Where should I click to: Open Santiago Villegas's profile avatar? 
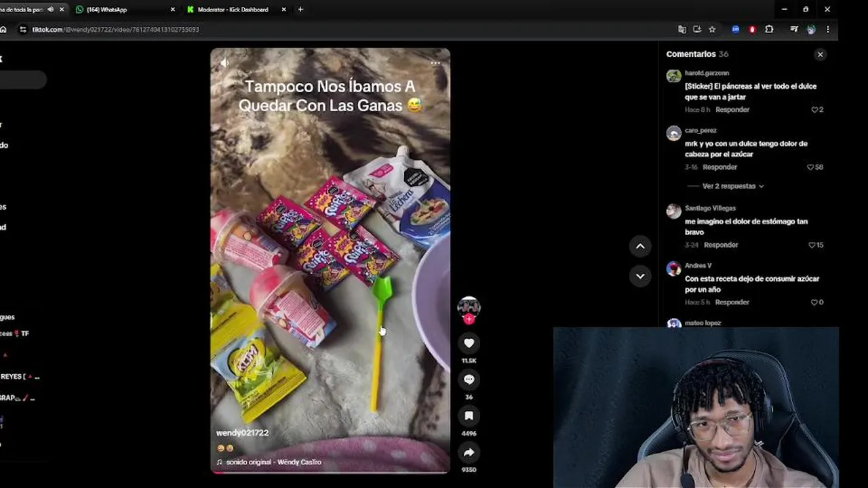click(x=673, y=211)
